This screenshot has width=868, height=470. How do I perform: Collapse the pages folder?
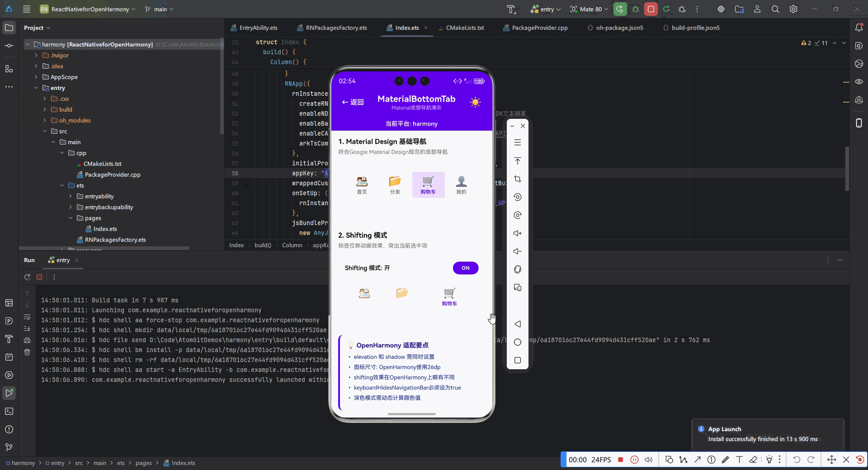click(71, 218)
